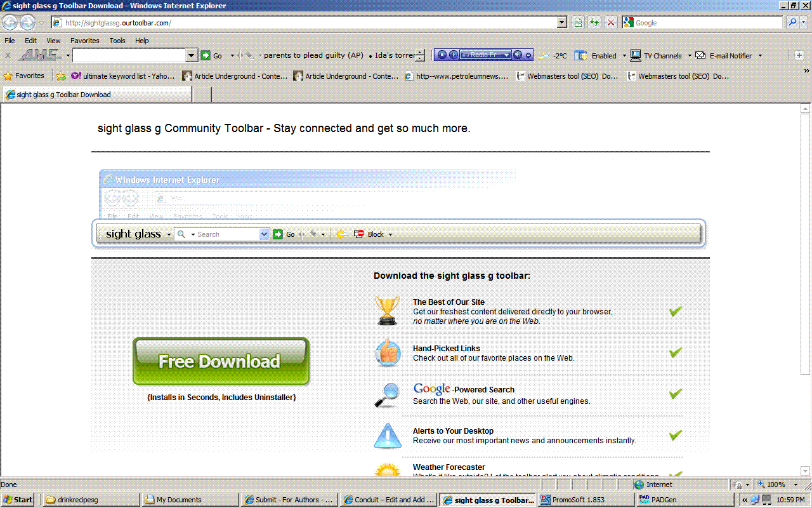Viewport: 812px width, 508px height.
Task: Click the 'Hand-Picked Links' feature heading
Action: pos(447,349)
